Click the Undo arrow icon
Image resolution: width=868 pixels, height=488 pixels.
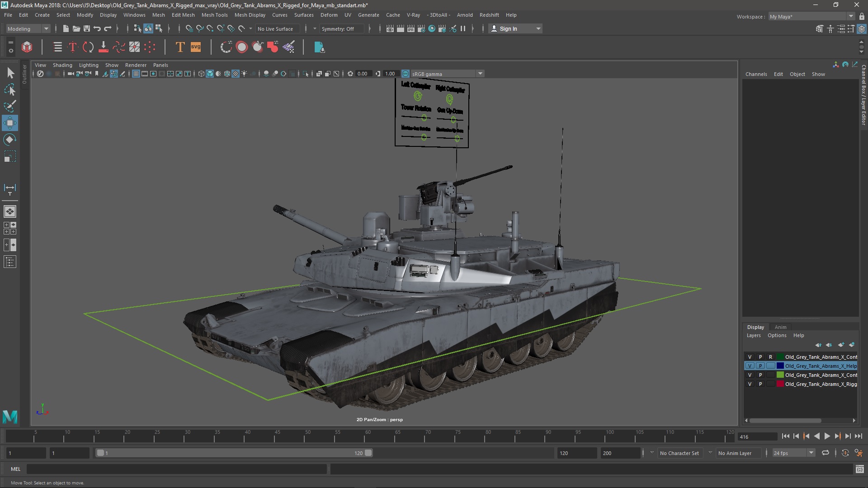point(97,28)
